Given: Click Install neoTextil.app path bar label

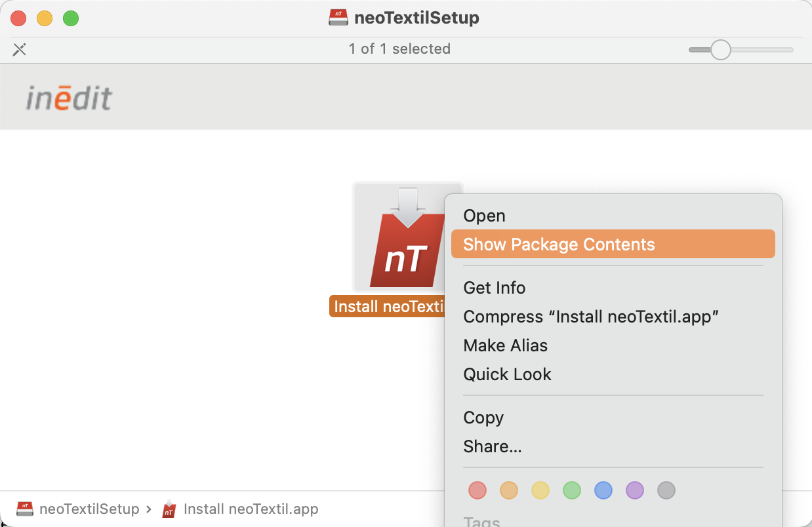Looking at the screenshot, I should [251, 509].
